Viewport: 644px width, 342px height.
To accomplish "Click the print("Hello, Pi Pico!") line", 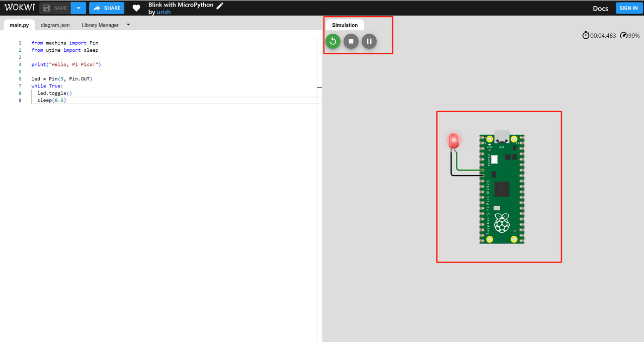I will point(66,64).
